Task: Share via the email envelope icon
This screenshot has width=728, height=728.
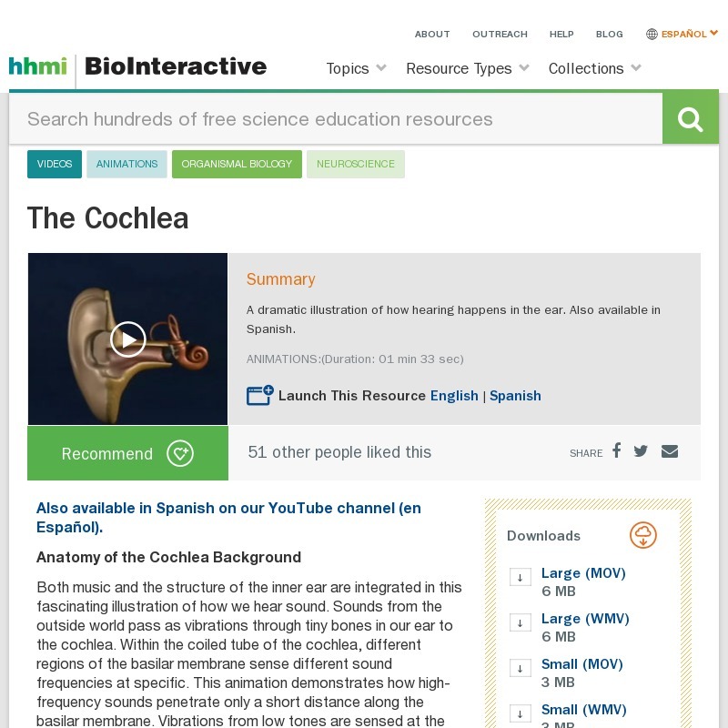Action: [x=670, y=450]
